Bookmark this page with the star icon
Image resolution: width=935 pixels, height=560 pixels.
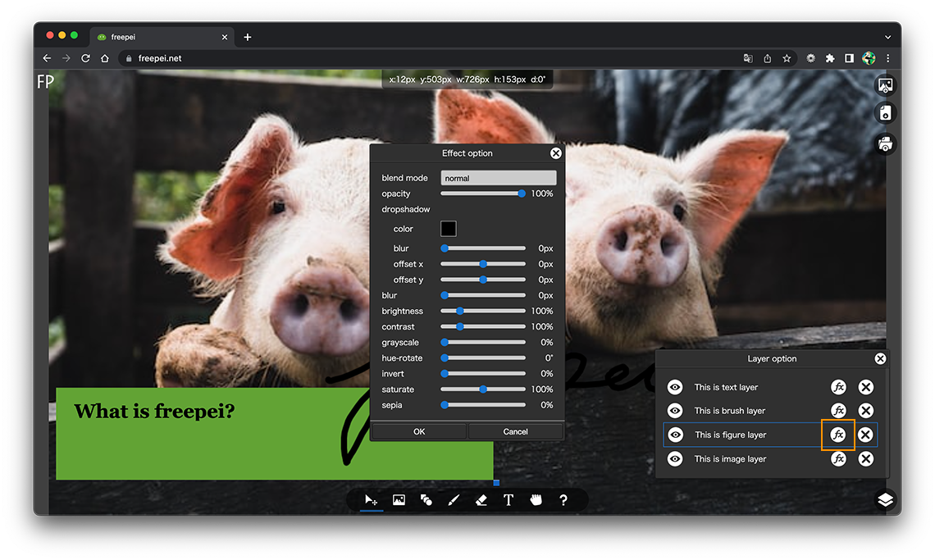coord(787,58)
